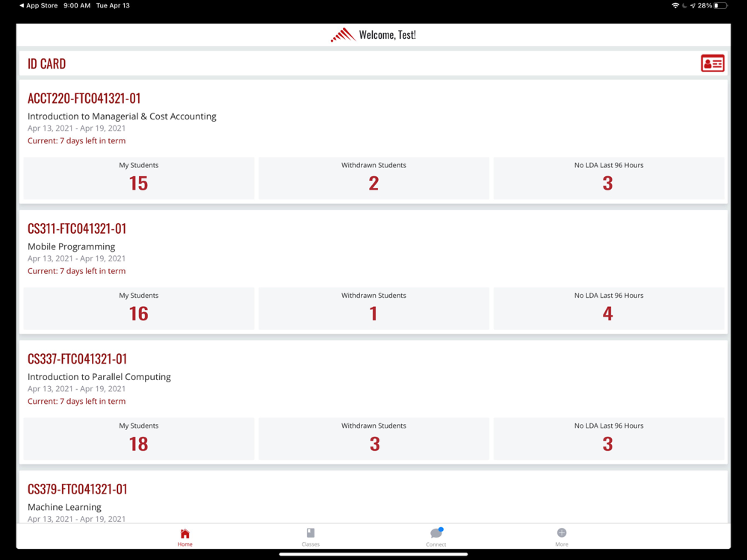The height and width of the screenshot is (560, 747).
Task: View My Students tile showing 16
Action: click(x=139, y=308)
